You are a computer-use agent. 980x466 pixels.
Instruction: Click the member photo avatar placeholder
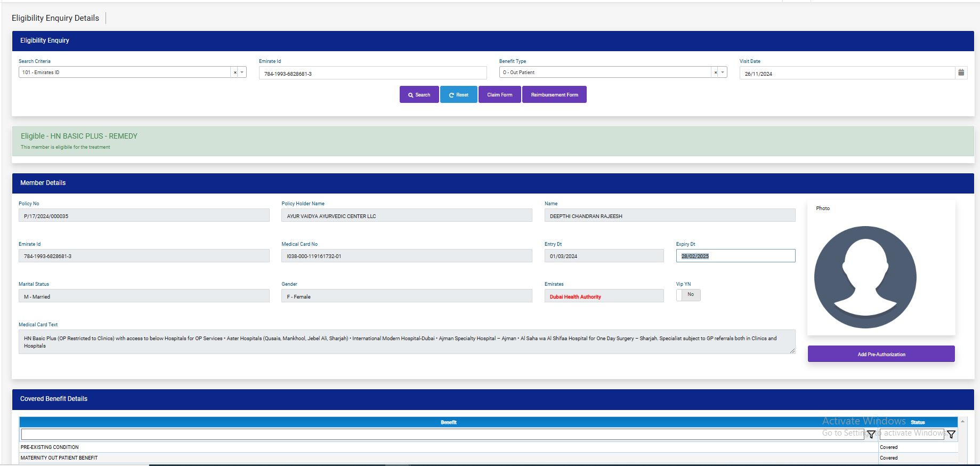tap(865, 277)
